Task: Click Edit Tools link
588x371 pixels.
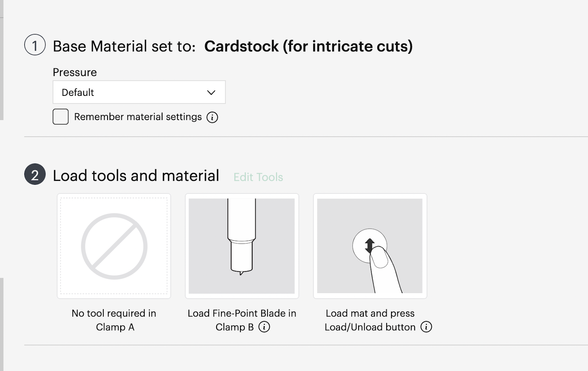Action: [x=258, y=177]
